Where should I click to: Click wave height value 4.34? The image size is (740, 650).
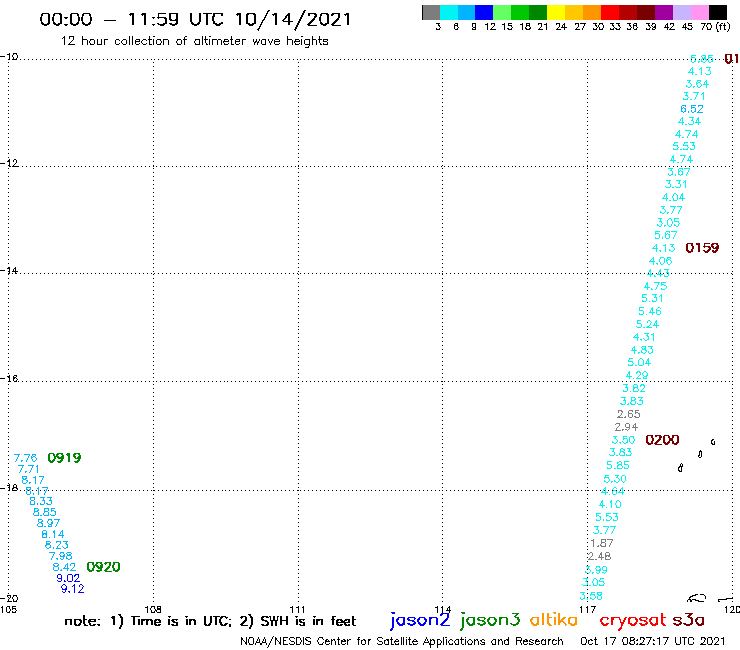(690, 121)
